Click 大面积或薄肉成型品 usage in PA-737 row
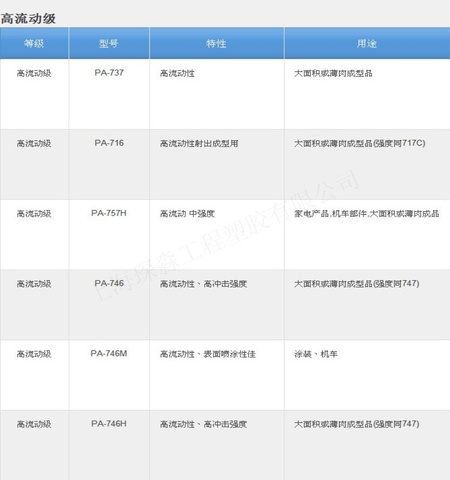 point(333,73)
